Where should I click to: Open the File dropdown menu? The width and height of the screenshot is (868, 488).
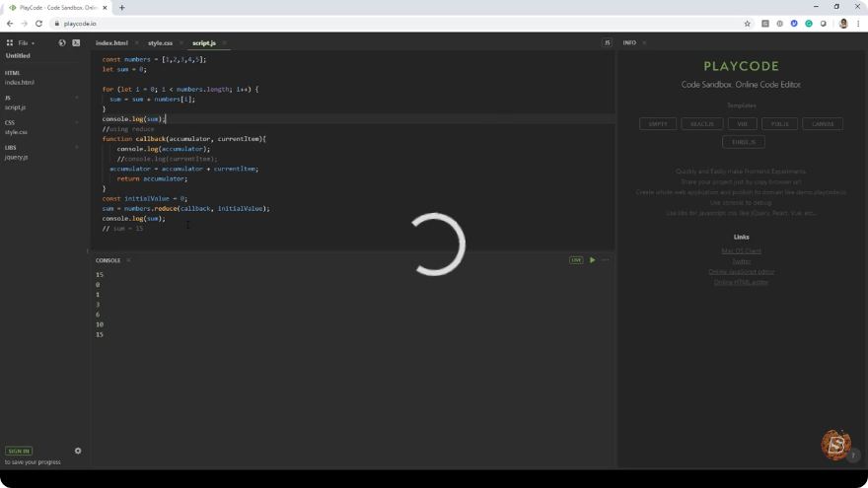point(26,42)
